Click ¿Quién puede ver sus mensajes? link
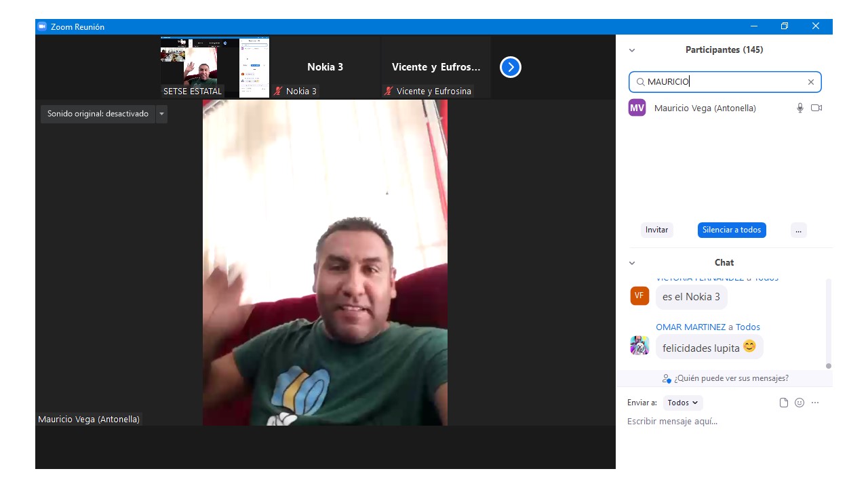868x488 pixels. (x=726, y=378)
